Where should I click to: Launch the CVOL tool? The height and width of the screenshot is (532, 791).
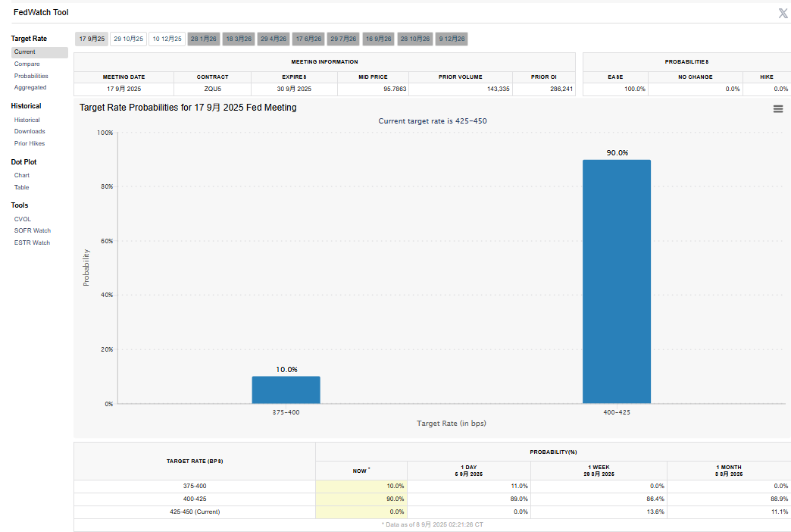22,219
